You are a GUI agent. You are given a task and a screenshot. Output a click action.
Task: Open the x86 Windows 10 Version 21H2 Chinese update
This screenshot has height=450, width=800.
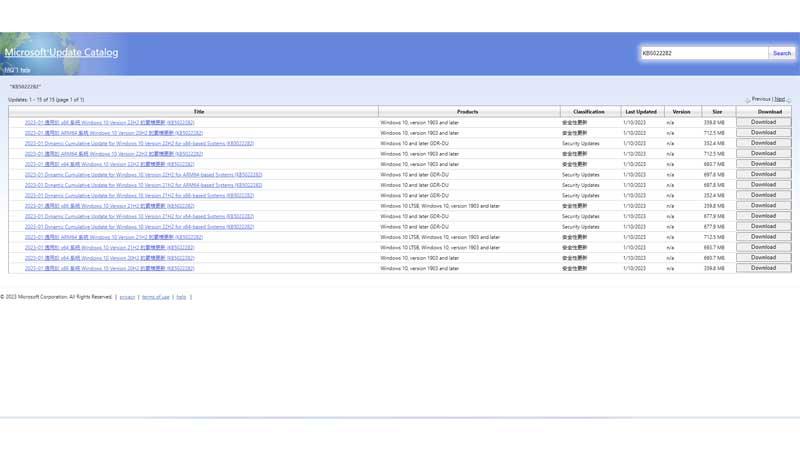click(x=109, y=206)
